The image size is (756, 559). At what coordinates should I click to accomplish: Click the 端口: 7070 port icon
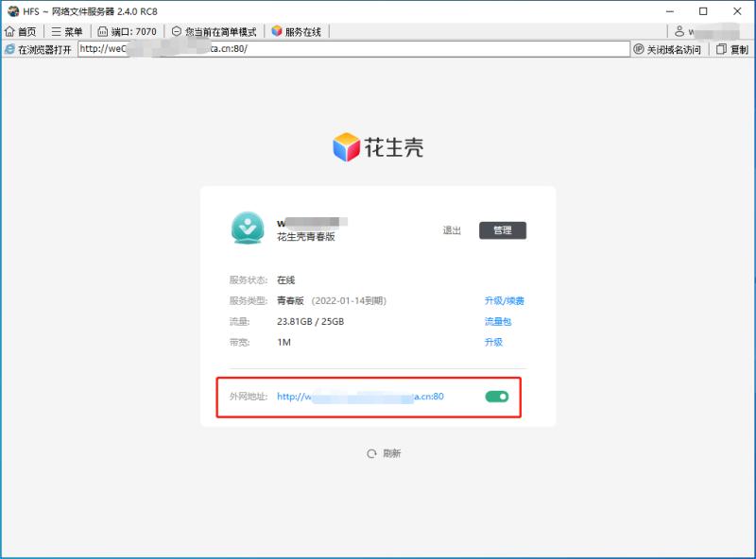pos(100,29)
